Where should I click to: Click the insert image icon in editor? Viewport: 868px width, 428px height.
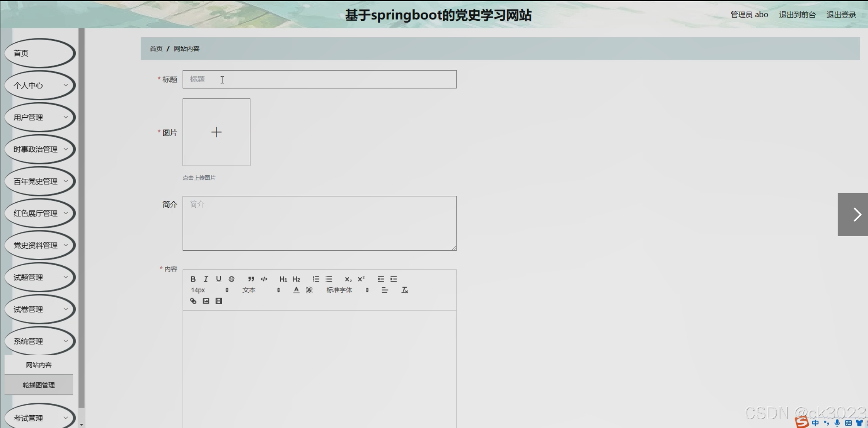206,301
